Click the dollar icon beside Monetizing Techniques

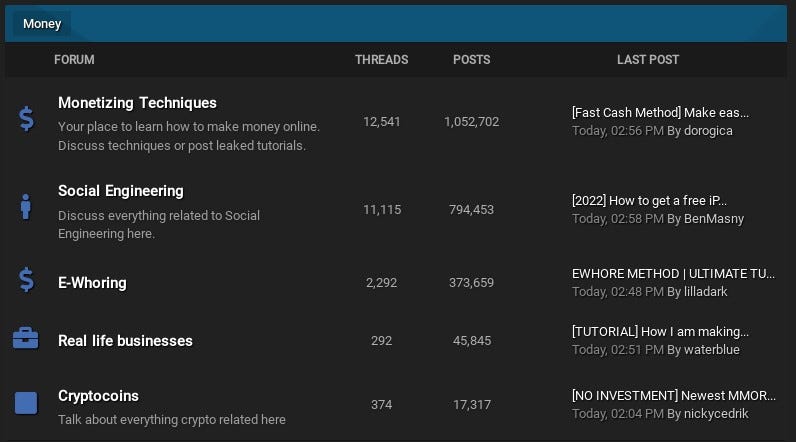pyautogui.click(x=26, y=119)
